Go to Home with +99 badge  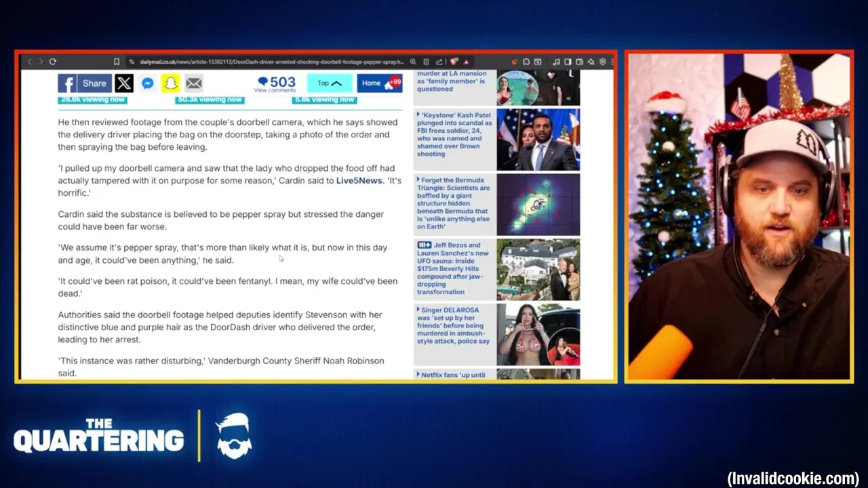pyautogui.click(x=380, y=83)
